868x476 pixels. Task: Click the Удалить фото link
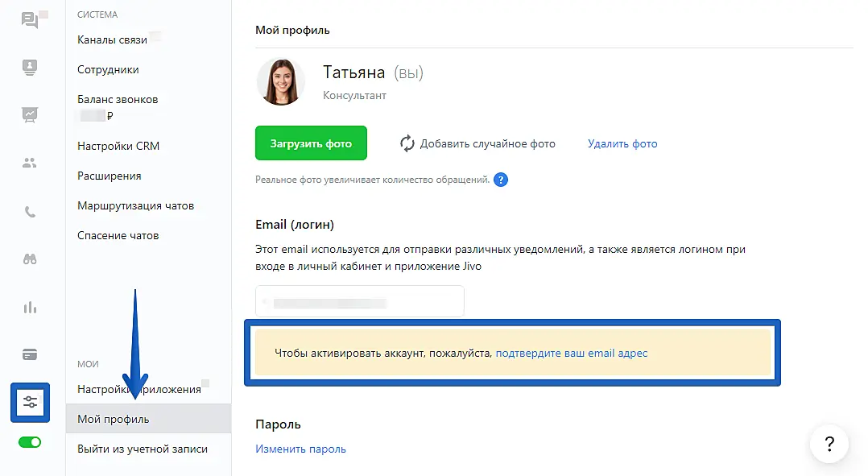622,144
